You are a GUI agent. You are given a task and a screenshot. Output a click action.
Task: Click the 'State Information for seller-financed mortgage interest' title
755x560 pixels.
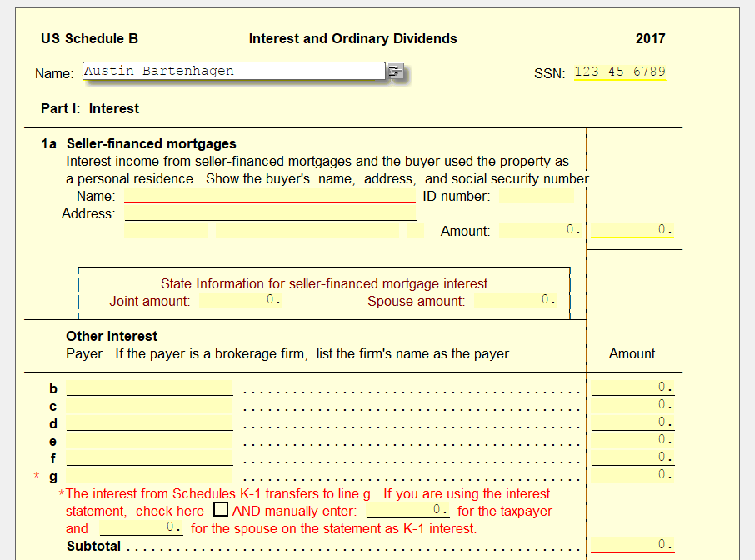click(324, 283)
